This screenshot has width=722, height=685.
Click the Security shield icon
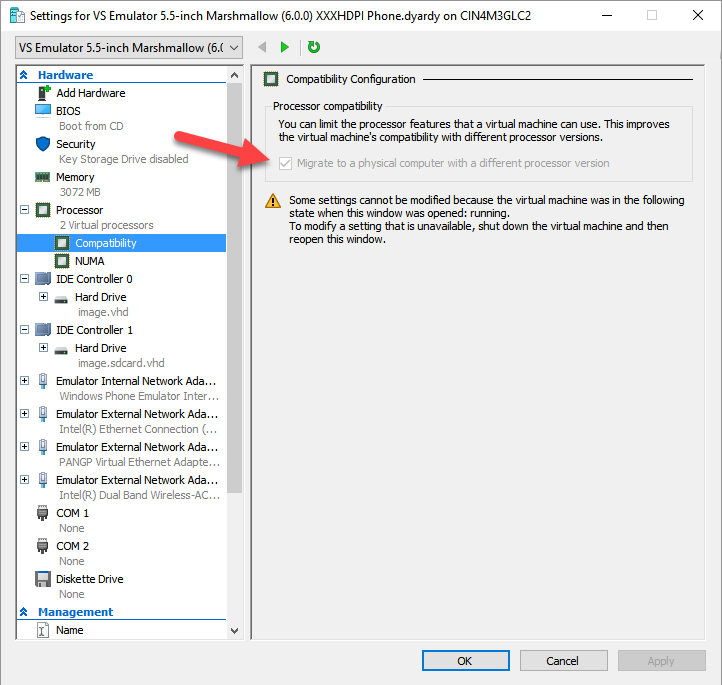[x=43, y=144]
